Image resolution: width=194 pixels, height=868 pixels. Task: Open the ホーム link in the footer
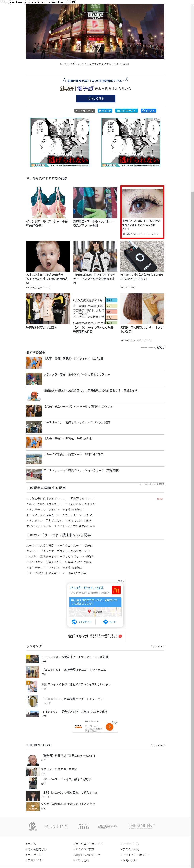point(32,844)
